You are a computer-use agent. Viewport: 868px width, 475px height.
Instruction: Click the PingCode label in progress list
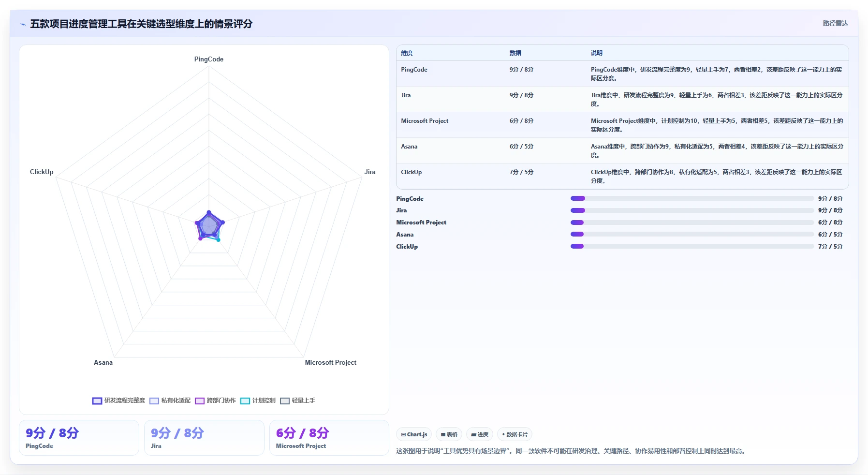[x=410, y=199]
